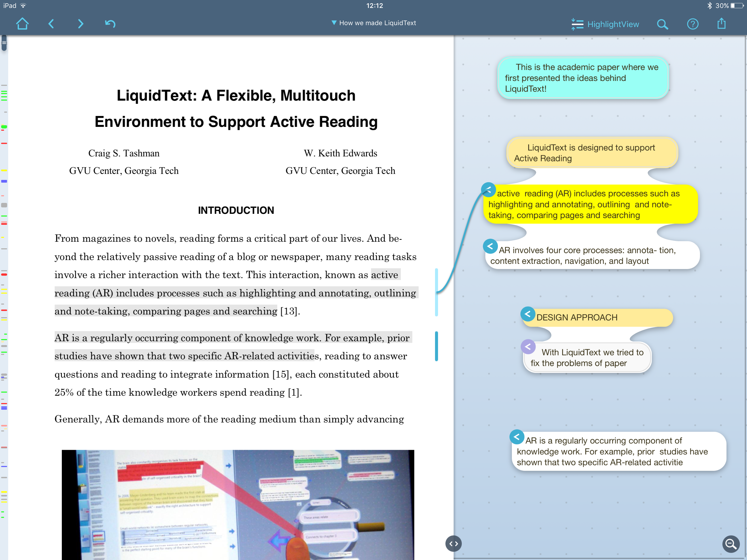Toggle HighlightView mode
Screen dimensions: 747x560
605,24
